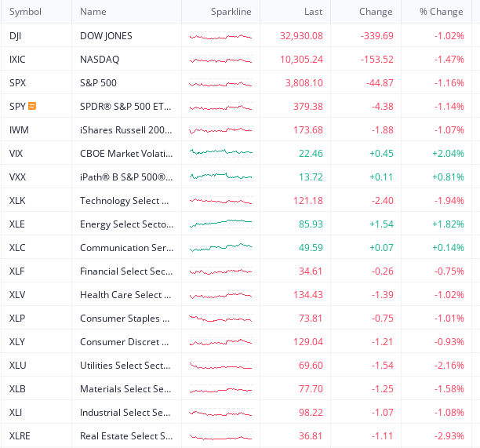Open the XLC sparkline chart
Viewport: 480px width, 448px height.
221,247
